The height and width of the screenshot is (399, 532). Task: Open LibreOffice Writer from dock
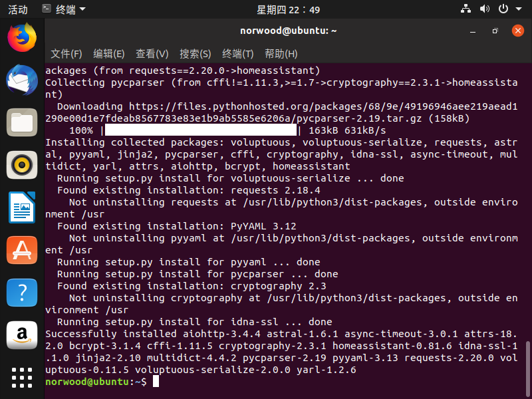22,207
